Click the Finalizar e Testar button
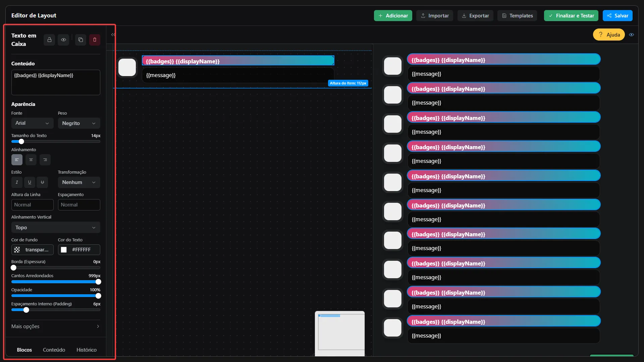Image resolution: width=644 pixels, height=362 pixels. pos(571,16)
